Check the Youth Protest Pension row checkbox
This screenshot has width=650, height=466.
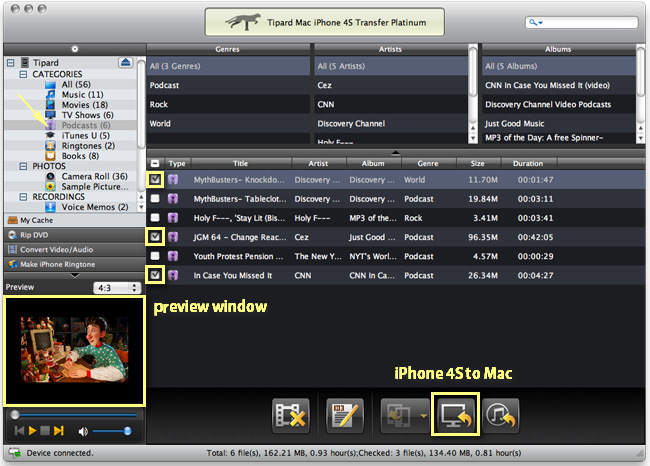point(155,256)
